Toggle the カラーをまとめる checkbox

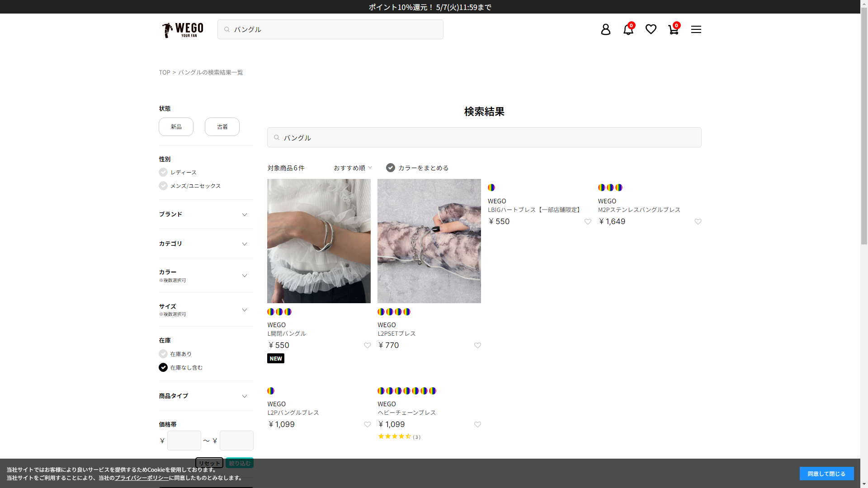(391, 168)
